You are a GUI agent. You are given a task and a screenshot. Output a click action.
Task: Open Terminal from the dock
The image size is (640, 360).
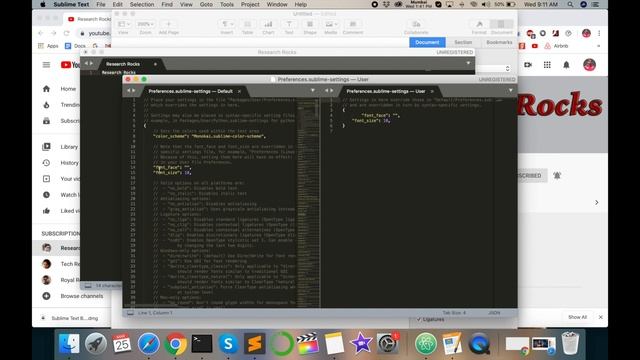(x=202, y=344)
